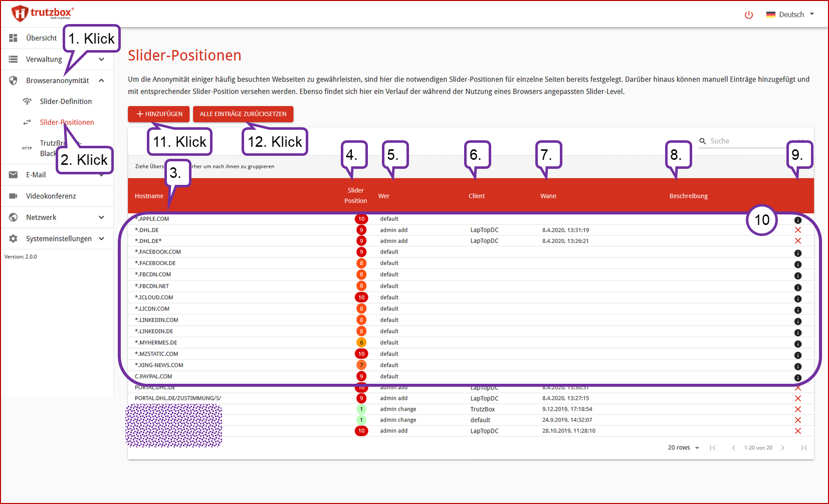Expand the Systemeinstellungen menu chevron
829x504 pixels.
(102, 238)
